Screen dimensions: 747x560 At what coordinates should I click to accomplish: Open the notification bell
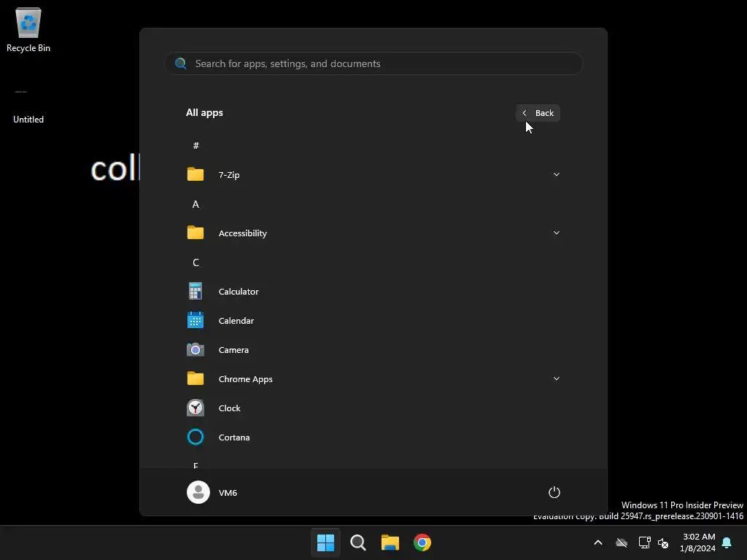[x=727, y=542]
